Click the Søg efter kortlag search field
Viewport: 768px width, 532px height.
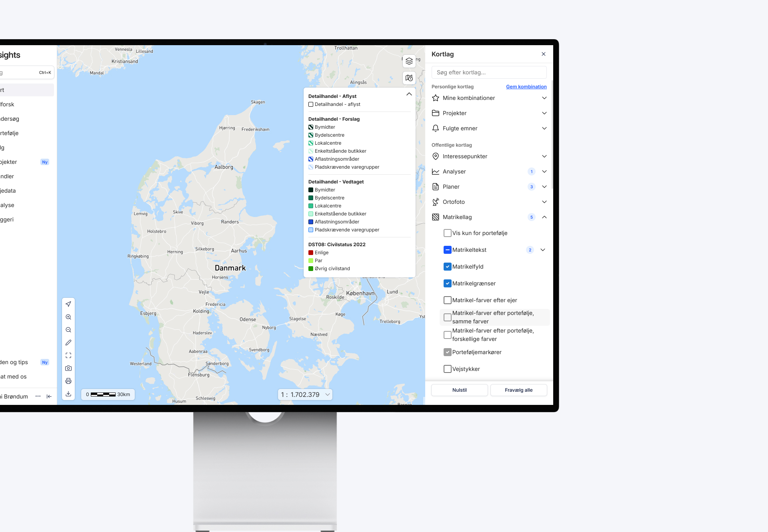[489, 72]
